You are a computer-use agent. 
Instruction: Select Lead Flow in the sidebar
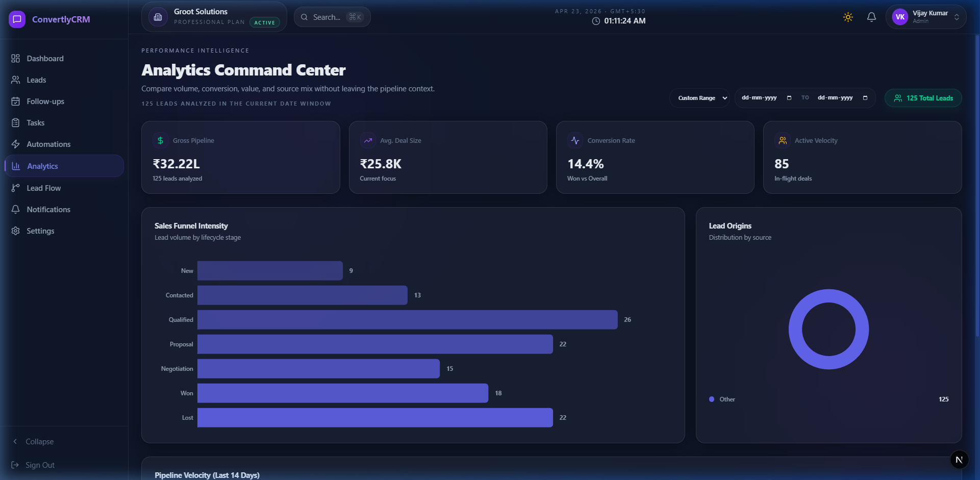coord(44,188)
